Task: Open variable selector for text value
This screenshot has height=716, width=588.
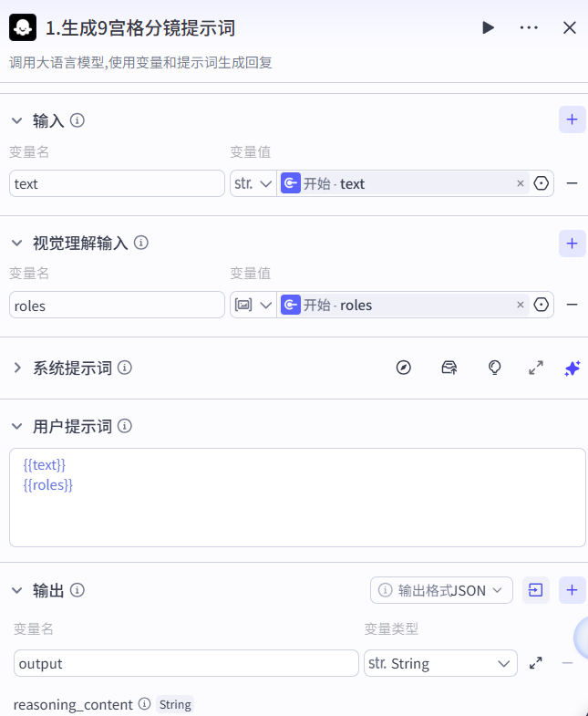Action: (541, 183)
